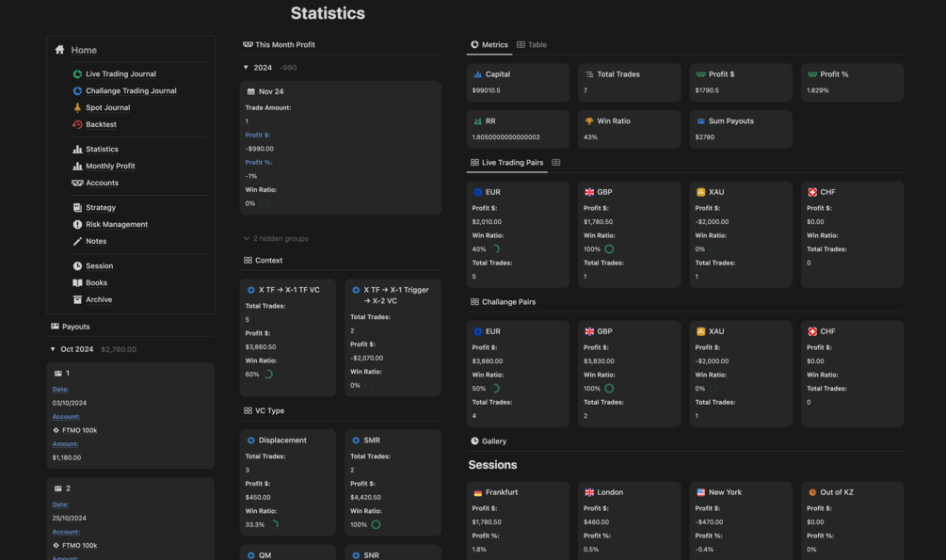Click Risk Management warning icon
The width and height of the screenshot is (946, 560).
pyautogui.click(x=77, y=225)
